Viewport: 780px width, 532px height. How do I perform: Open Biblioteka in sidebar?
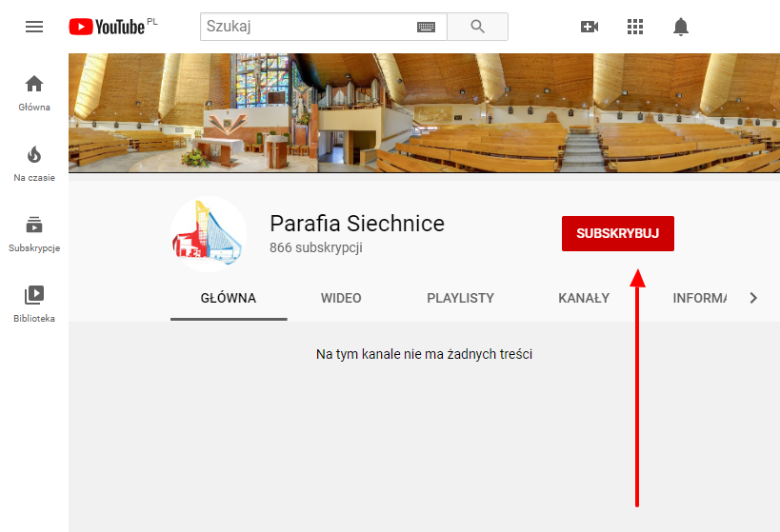click(34, 305)
